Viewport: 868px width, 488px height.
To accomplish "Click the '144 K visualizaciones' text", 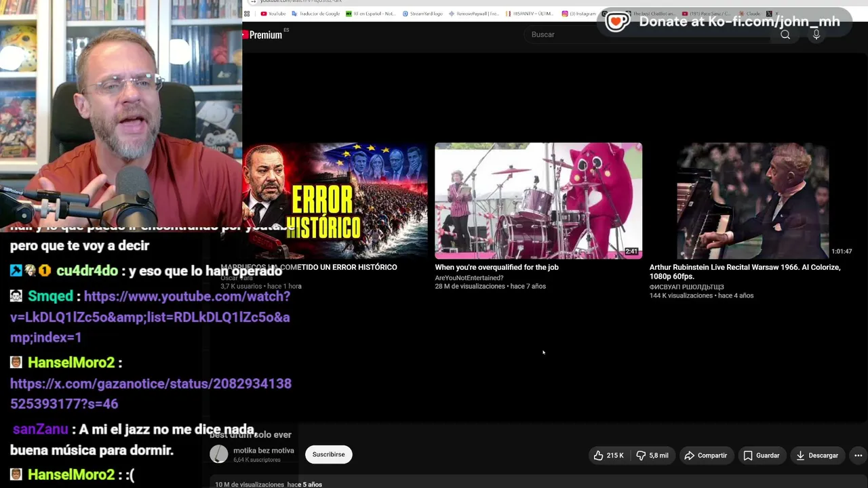I will tap(681, 296).
